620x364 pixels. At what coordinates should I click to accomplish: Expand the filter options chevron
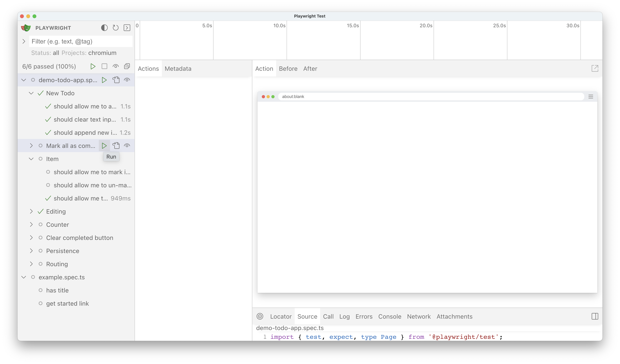(24, 41)
